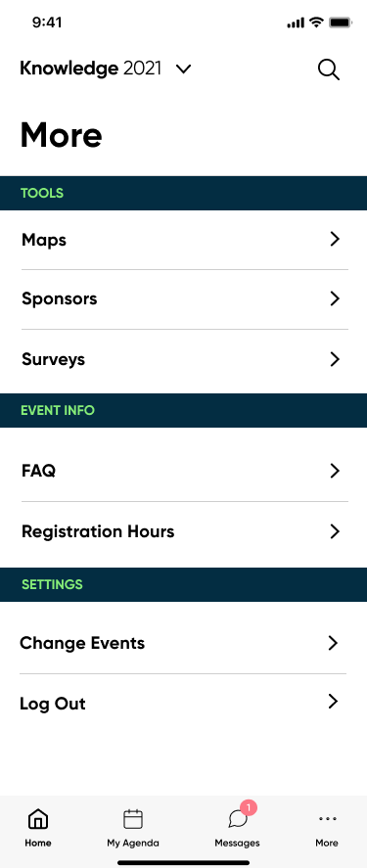Tap the red notification badge on Messages
The height and width of the screenshot is (868, 367).
[249, 807]
